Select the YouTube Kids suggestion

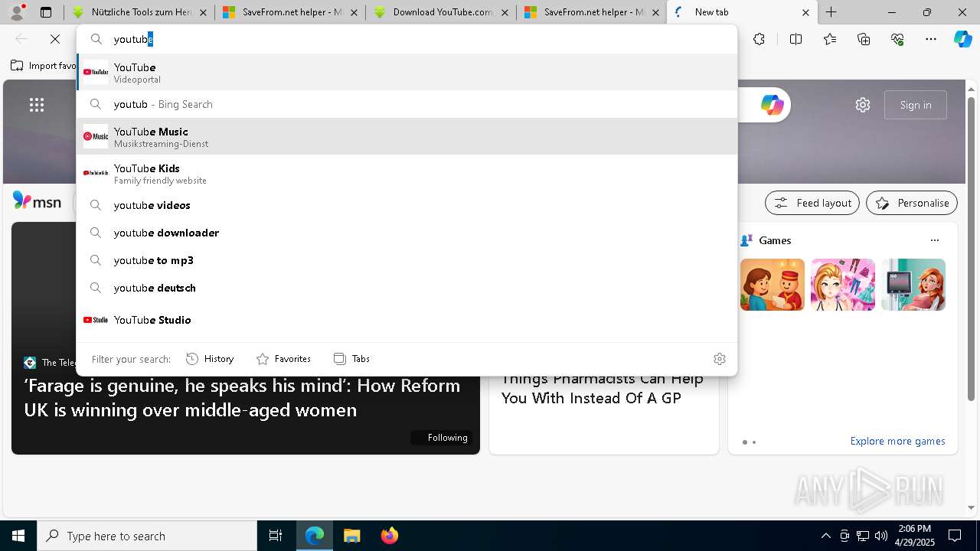tap(407, 173)
